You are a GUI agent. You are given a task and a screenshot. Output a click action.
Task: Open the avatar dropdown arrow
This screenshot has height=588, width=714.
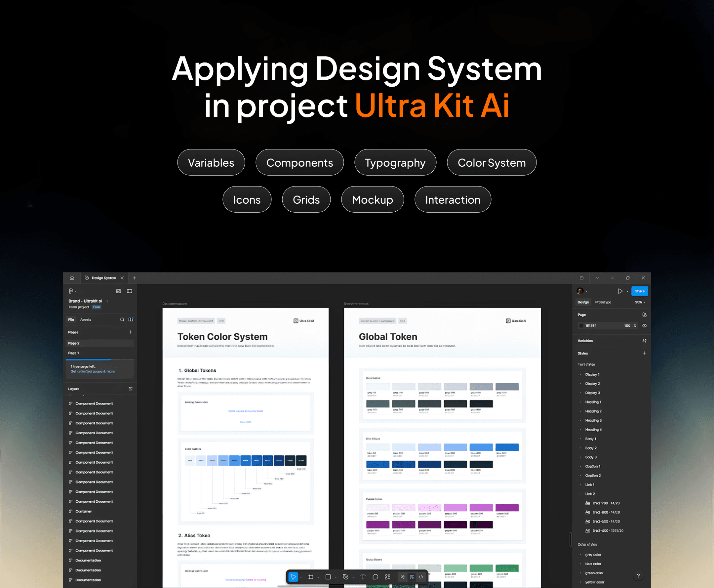point(586,291)
